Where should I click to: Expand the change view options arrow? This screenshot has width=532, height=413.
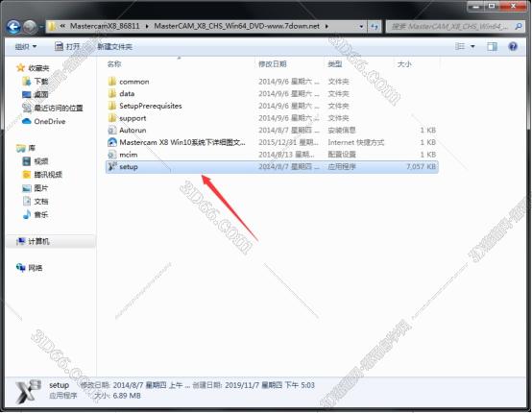pyautogui.click(x=472, y=46)
